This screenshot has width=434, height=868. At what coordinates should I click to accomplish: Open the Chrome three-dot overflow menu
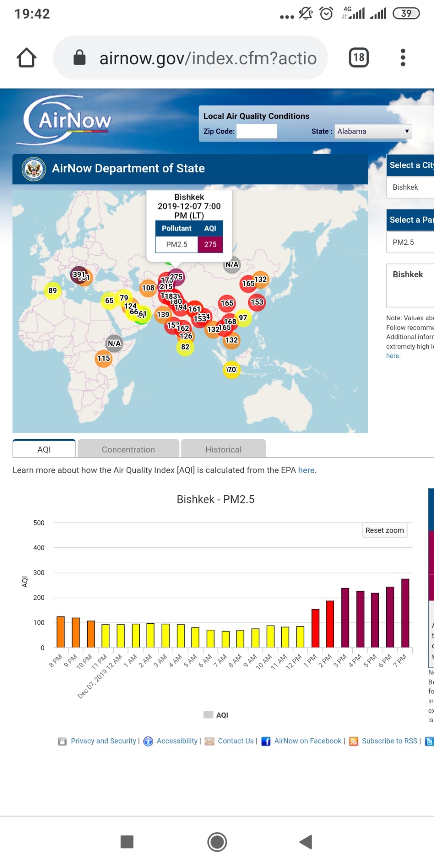point(403,58)
